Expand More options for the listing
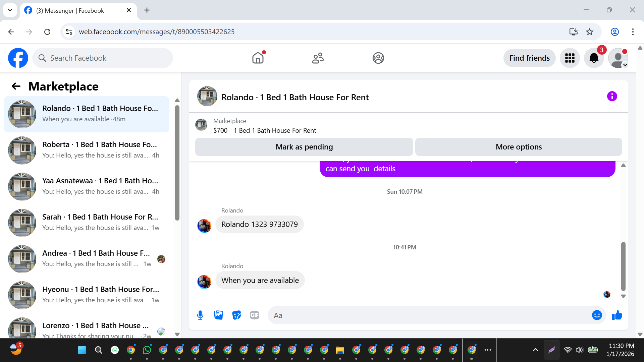Screen dimensions: 644x362 tap(518, 147)
